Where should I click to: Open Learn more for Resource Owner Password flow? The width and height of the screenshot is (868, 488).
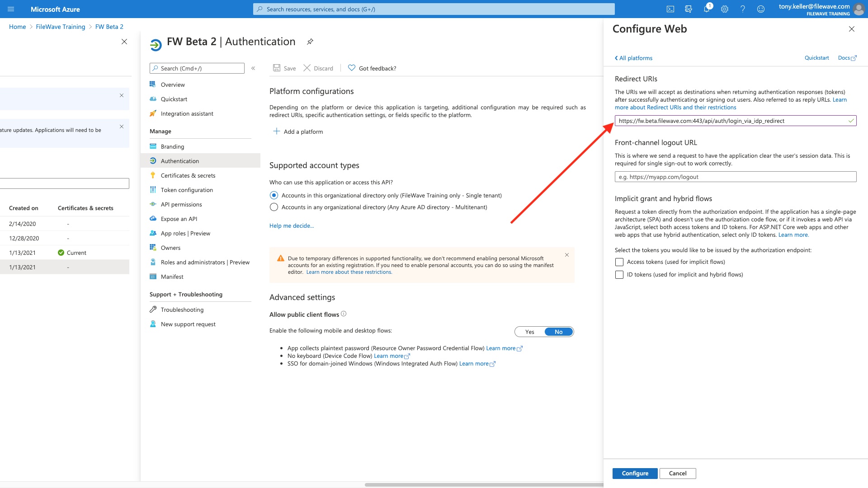504,348
